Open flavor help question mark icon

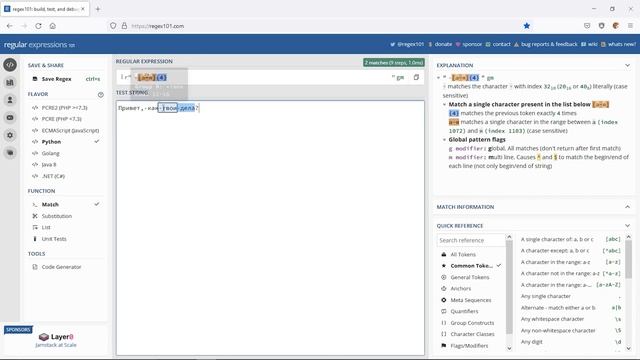(x=100, y=95)
